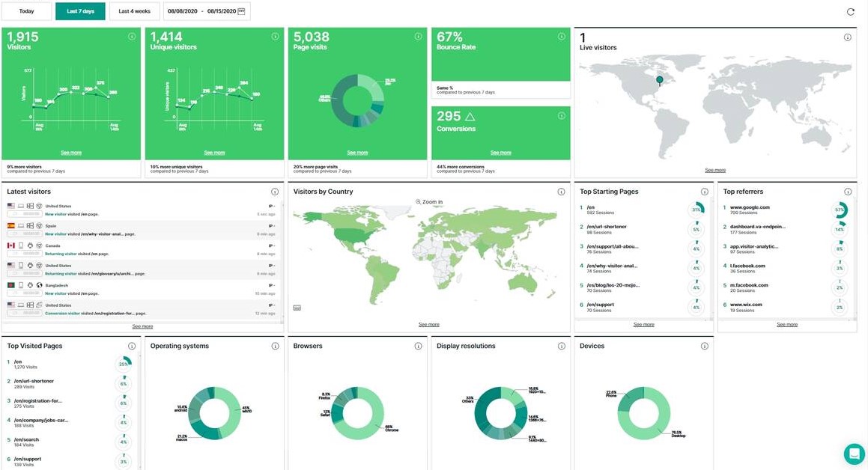Click the Zoom in magnifier on map

coord(419,201)
